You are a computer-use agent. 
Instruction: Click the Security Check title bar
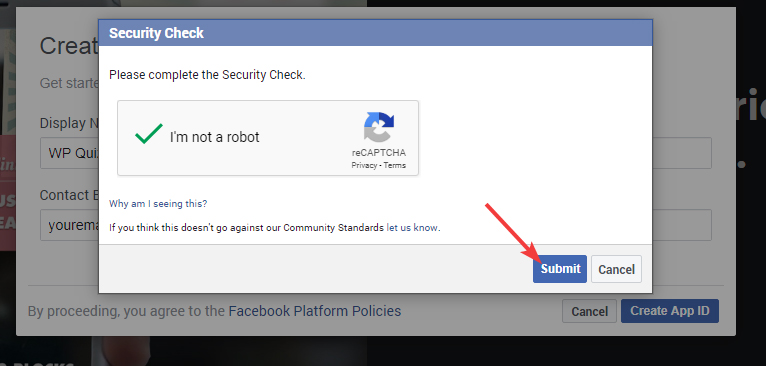pyautogui.click(x=375, y=33)
